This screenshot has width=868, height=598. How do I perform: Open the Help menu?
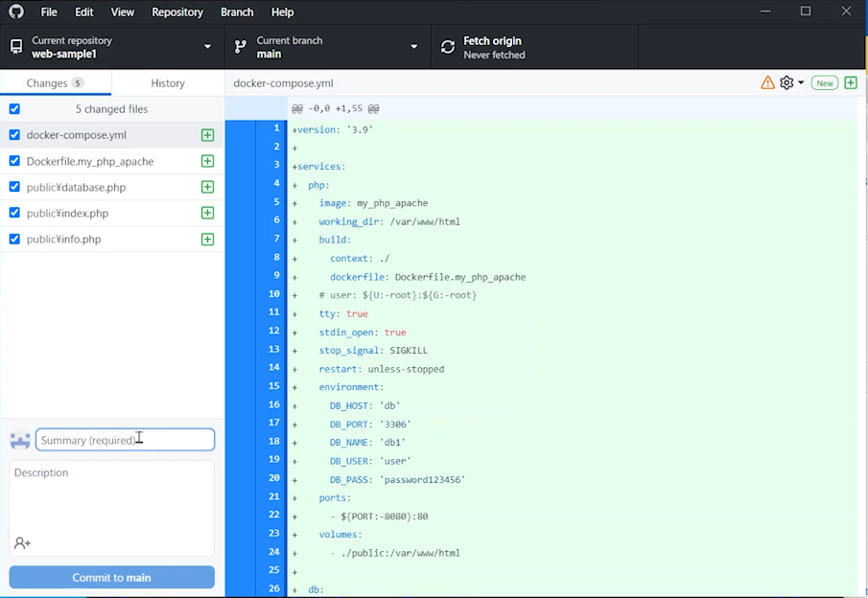pos(282,12)
